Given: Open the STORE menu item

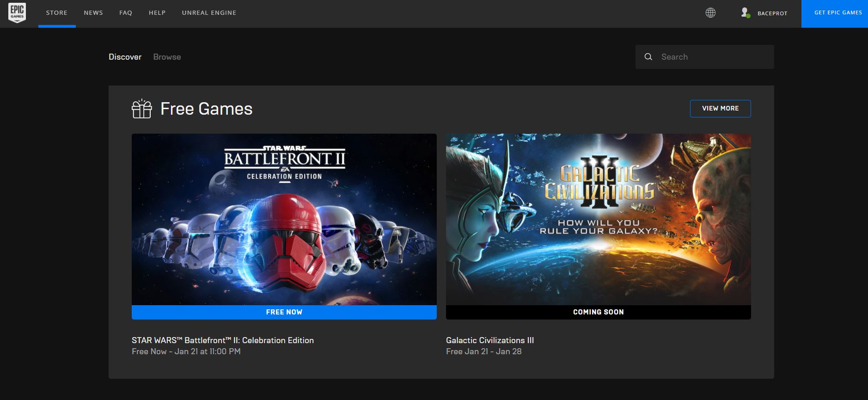Looking at the screenshot, I should coord(57,13).
